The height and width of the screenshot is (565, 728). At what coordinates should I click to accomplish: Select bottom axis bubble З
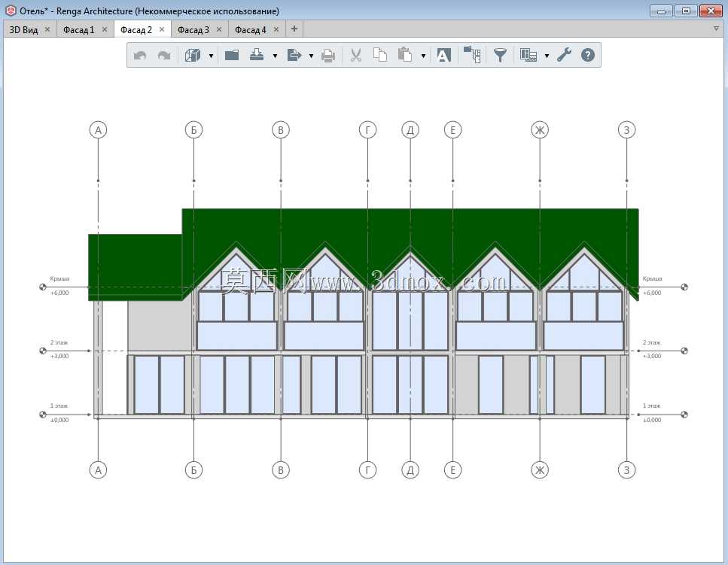pos(626,470)
